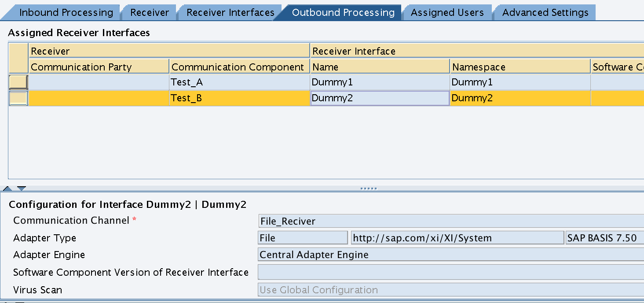This screenshot has height=303, width=644.
Task: Click the splitter handle dots between panels
Action: pyautogui.click(x=368, y=188)
